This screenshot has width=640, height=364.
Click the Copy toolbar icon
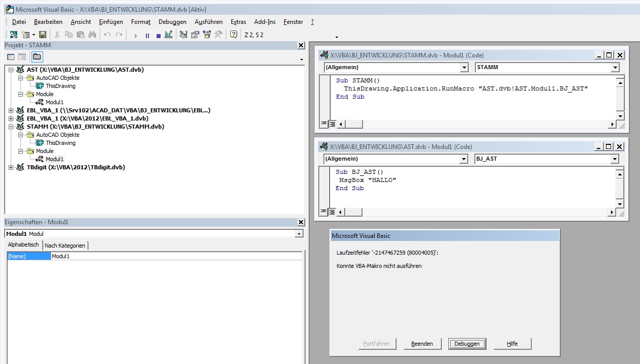coord(69,35)
